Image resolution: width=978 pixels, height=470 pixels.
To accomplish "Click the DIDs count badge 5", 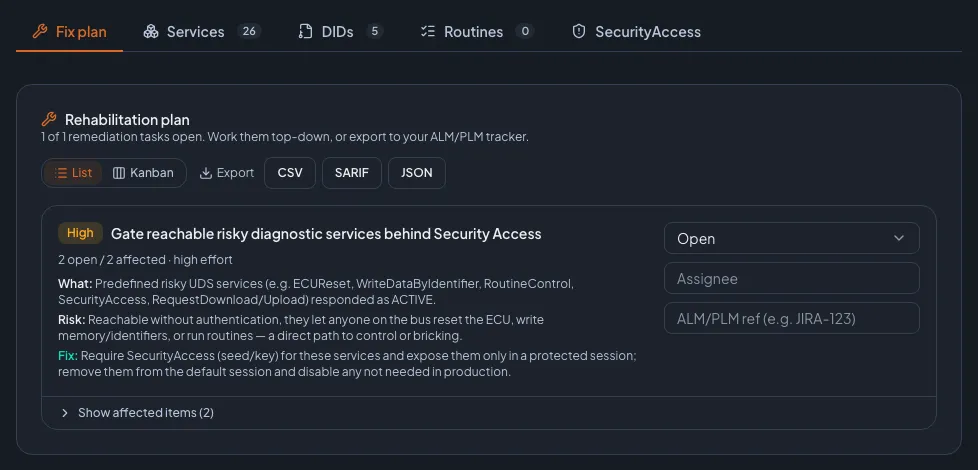I will [374, 31].
